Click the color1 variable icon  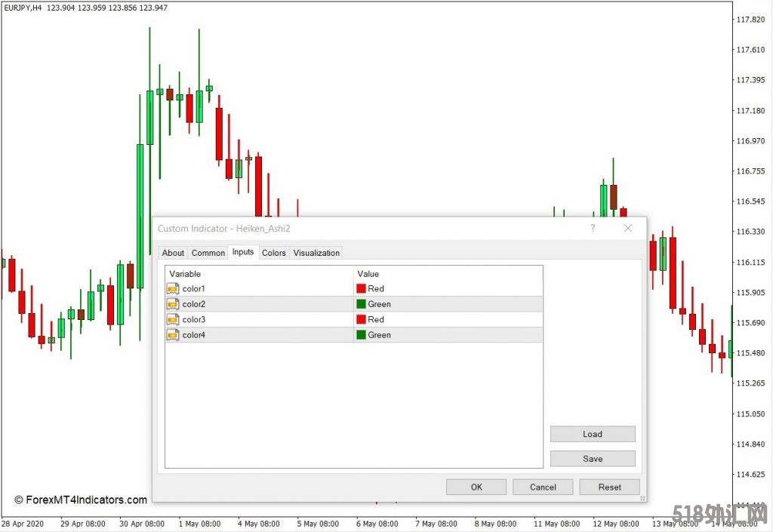point(173,289)
